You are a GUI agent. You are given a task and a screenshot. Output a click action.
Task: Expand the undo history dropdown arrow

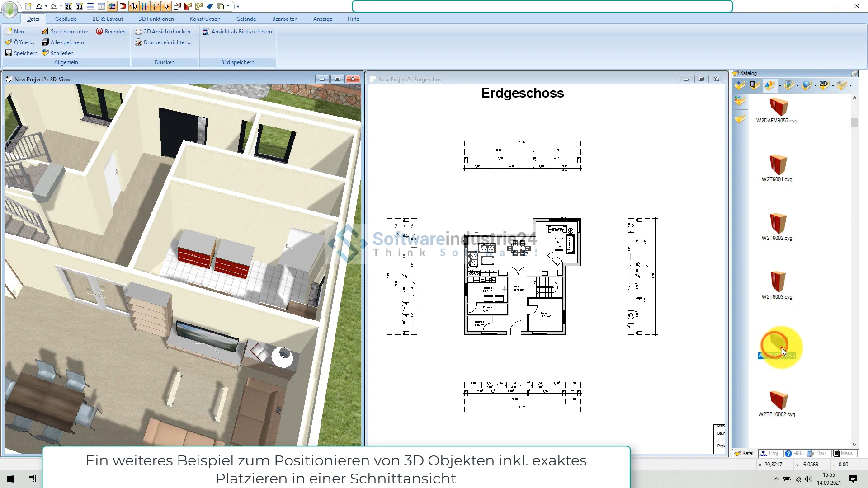coord(46,6)
